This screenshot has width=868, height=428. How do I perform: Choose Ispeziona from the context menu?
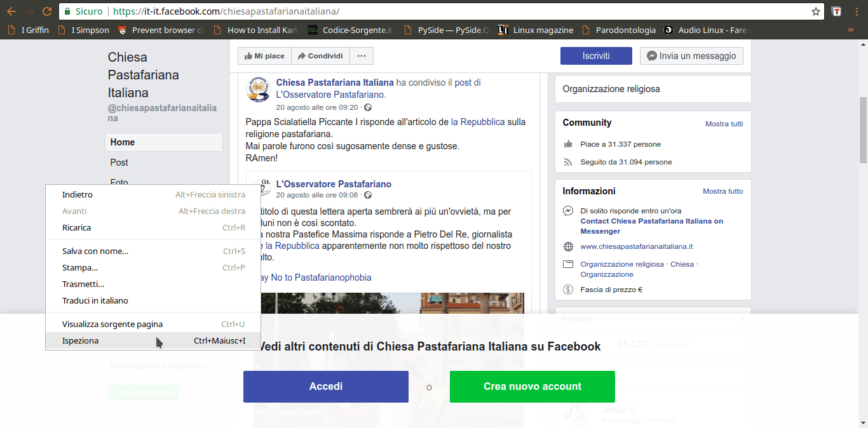[x=153, y=341]
